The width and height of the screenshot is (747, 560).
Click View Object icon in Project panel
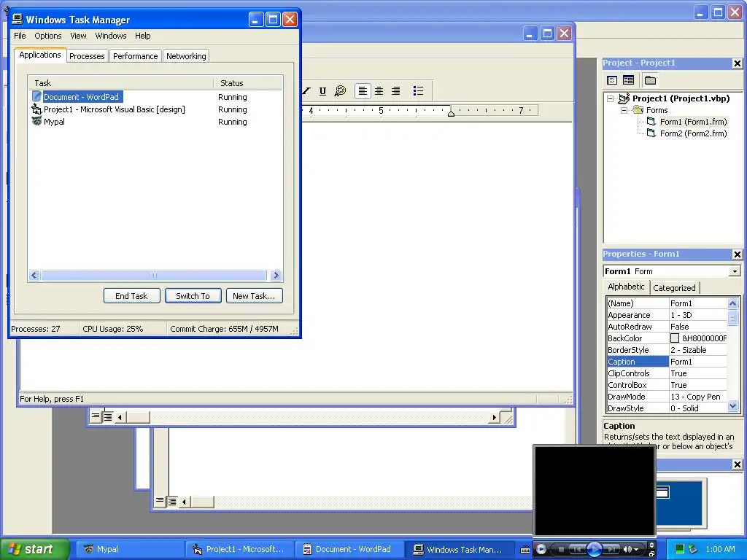click(628, 80)
